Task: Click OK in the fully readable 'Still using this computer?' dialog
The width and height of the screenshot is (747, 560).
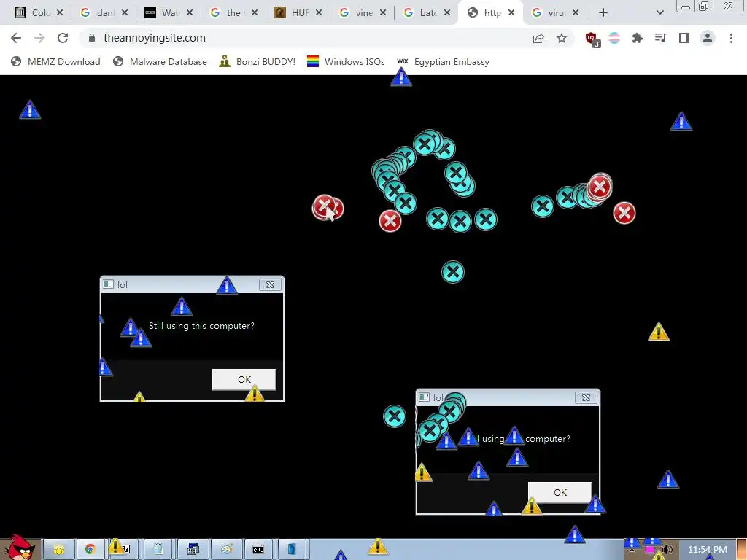Action: [244, 379]
